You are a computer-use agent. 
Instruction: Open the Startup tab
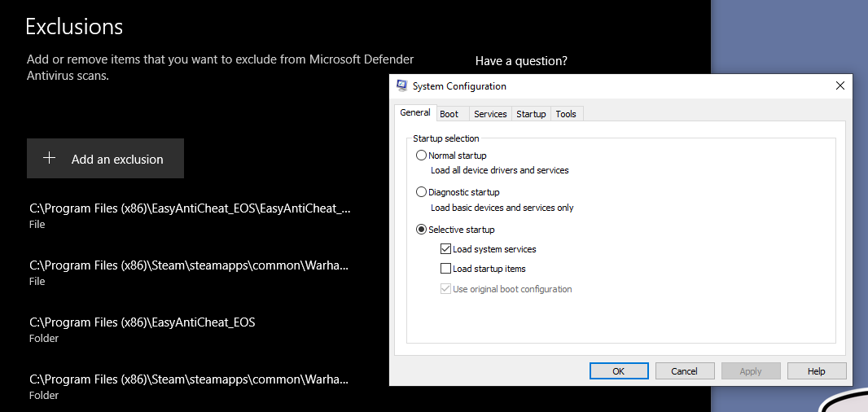(531, 114)
